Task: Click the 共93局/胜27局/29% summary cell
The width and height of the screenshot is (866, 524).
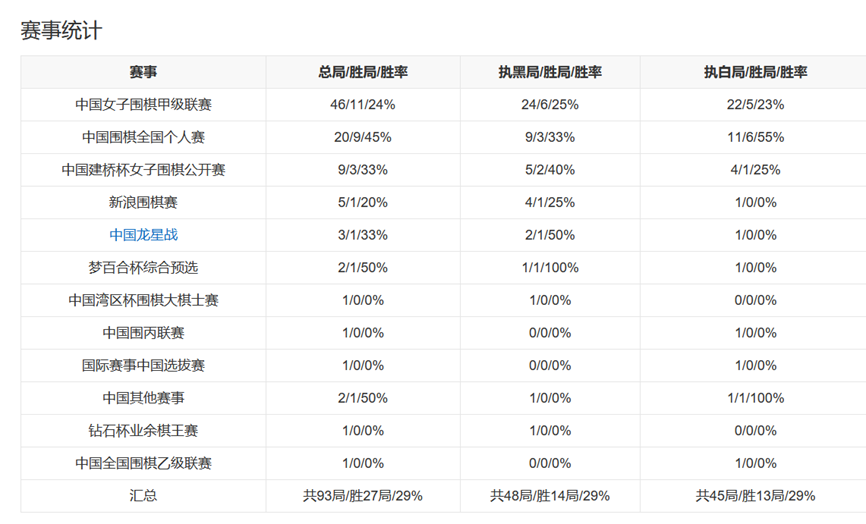Action: coord(363,495)
